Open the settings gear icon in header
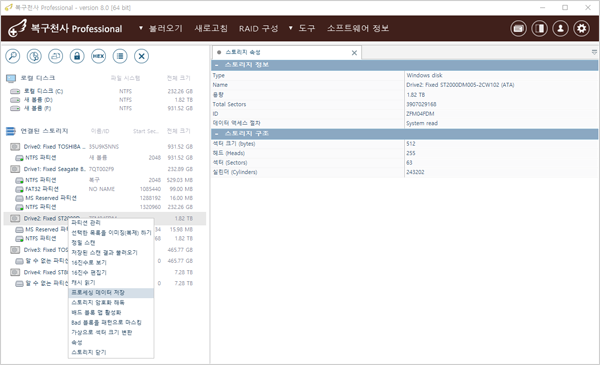600x365 pixels. tap(582, 28)
